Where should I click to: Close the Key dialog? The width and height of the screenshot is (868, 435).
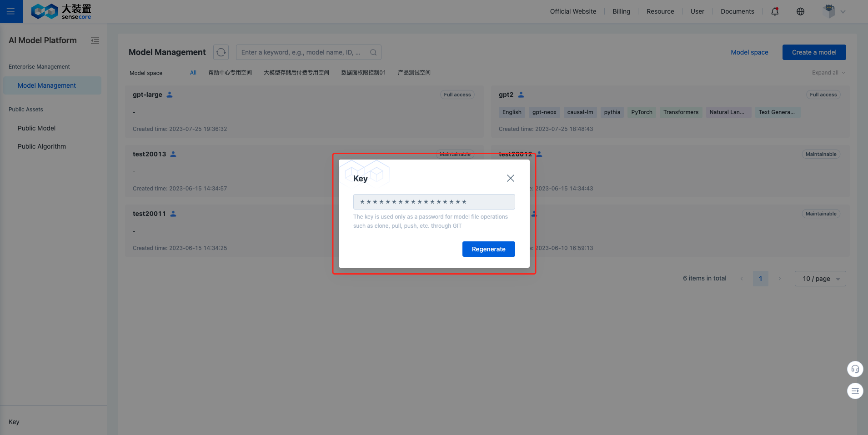point(511,178)
